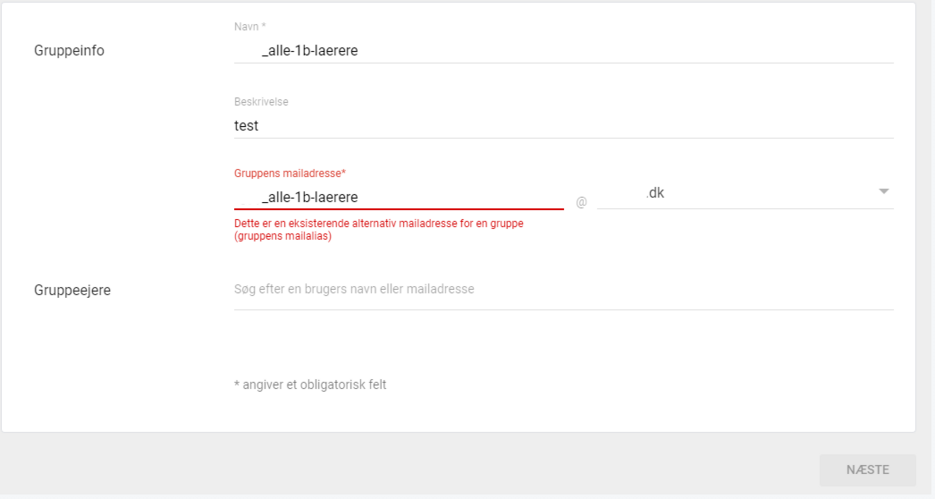
Task: Click the gray footer bar left of NÆSTE
Action: [x=400, y=468]
